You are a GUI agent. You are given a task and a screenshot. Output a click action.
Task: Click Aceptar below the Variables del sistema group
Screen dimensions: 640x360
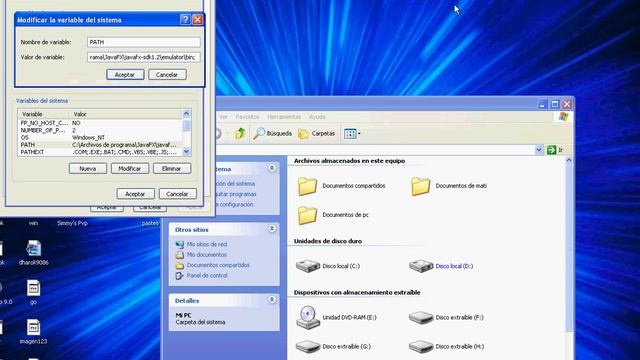136,194
